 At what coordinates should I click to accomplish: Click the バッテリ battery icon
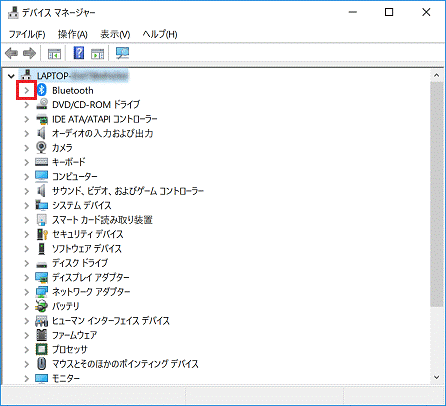(x=41, y=306)
